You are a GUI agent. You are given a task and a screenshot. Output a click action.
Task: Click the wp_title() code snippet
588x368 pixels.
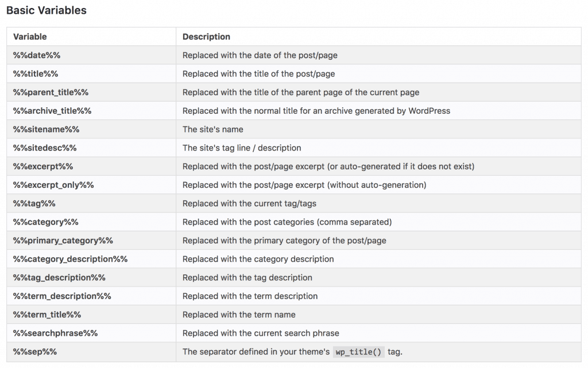coord(358,352)
